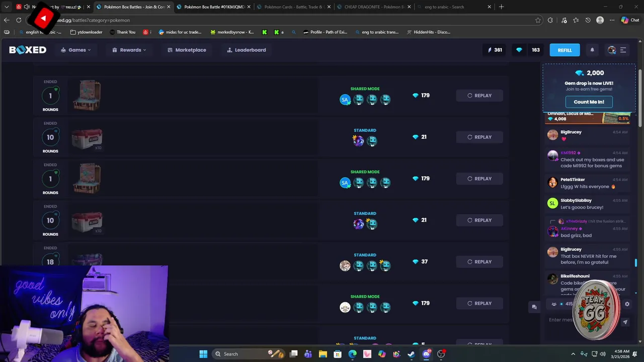The image size is (644, 362).
Task: Open Steam from the taskbar
Action: (x=411, y=354)
